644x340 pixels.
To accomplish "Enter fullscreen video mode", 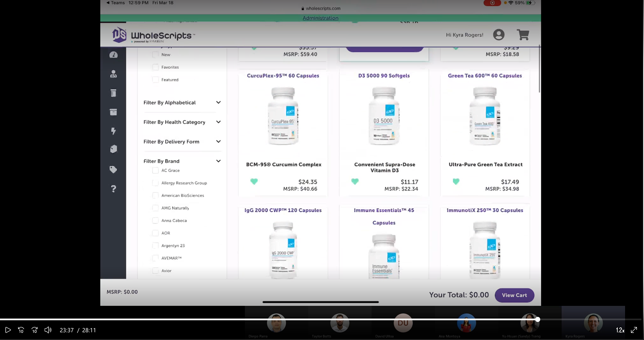I will coord(634,330).
